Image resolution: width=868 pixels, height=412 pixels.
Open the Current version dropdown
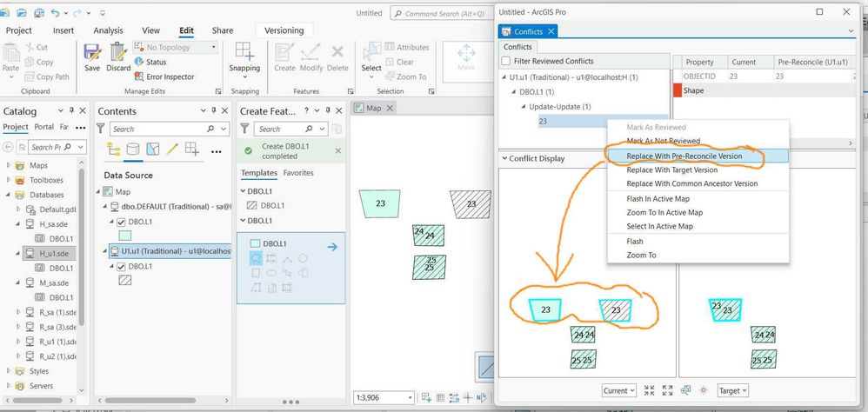tap(619, 390)
